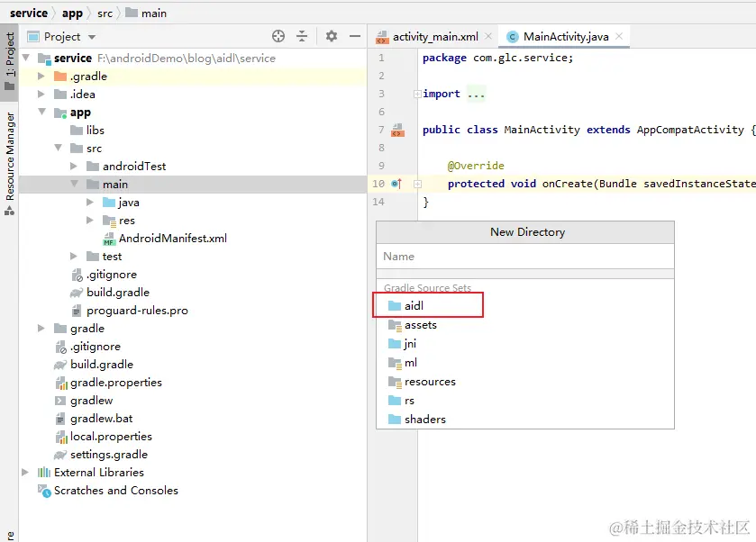Select gradle.properties file

click(115, 383)
